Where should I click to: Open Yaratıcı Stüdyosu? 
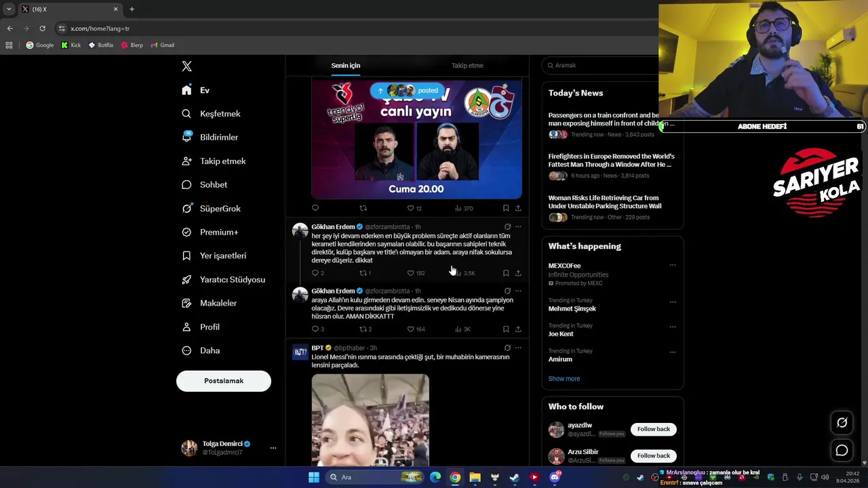click(x=223, y=279)
